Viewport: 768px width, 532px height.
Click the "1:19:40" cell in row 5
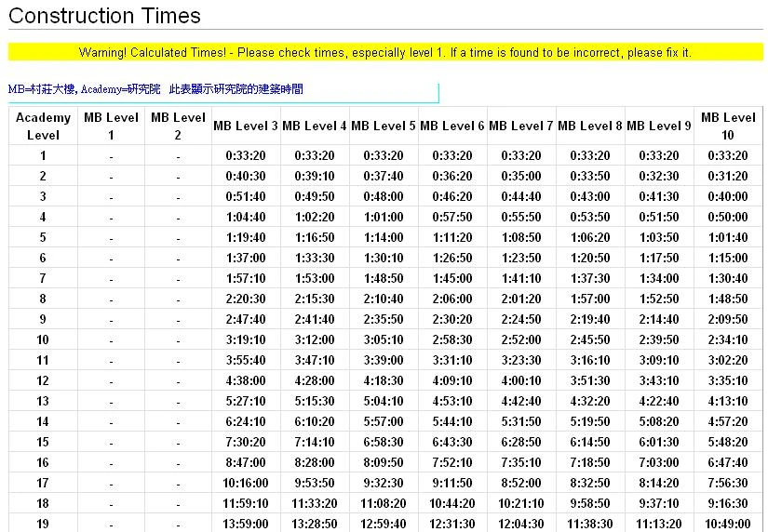(x=246, y=237)
